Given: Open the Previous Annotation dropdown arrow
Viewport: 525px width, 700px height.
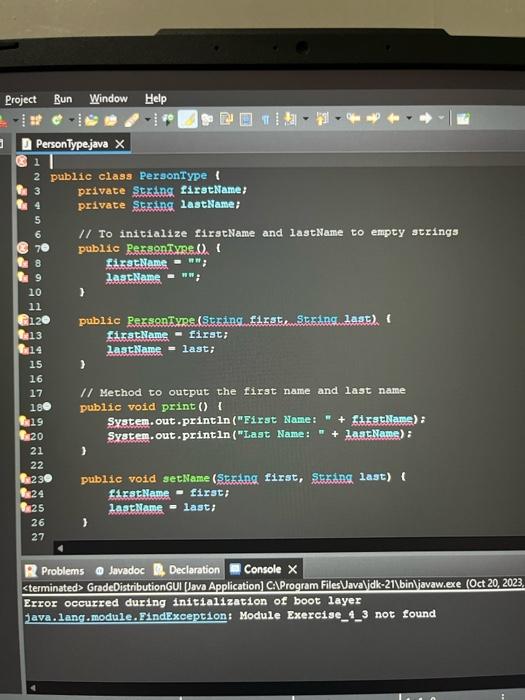Looking at the screenshot, I should click(338, 119).
